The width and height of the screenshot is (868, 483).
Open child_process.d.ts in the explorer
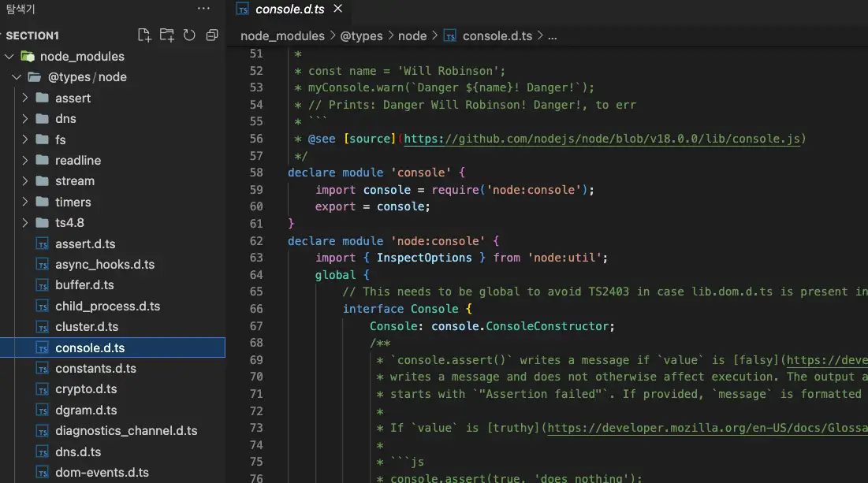[x=107, y=307]
